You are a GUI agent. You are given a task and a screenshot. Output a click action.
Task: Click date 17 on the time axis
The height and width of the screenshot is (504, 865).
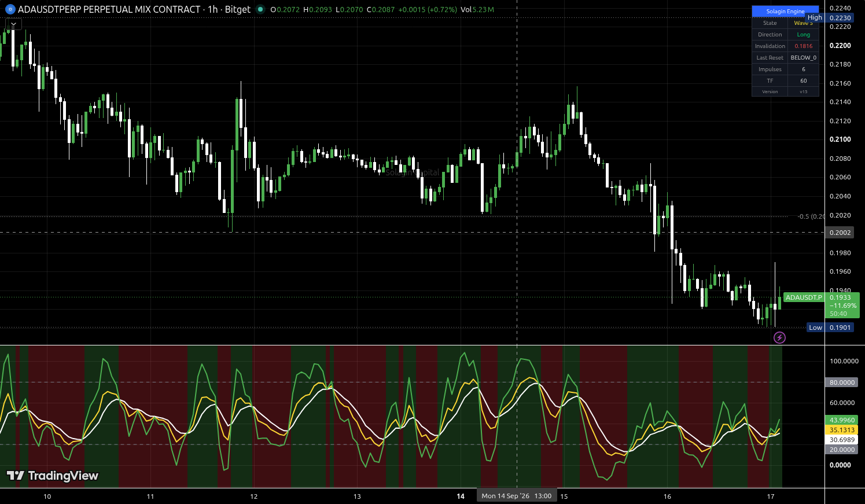click(771, 496)
